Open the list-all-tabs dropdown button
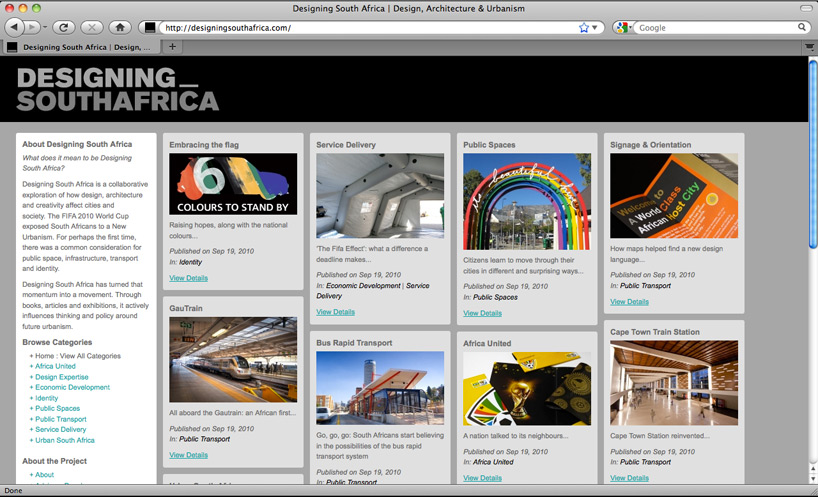This screenshot has width=818, height=497. click(809, 46)
